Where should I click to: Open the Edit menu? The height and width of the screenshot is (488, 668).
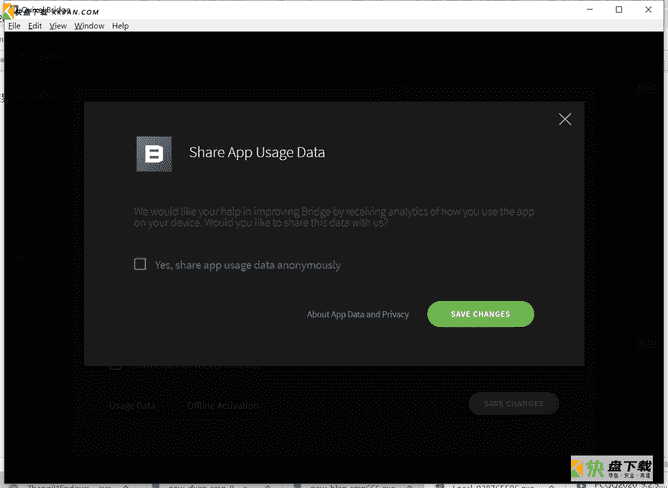point(35,26)
